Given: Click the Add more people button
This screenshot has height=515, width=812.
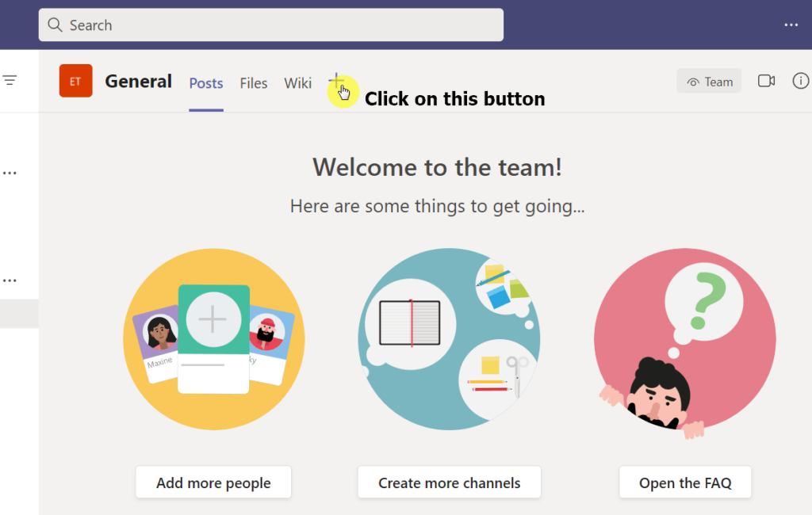Looking at the screenshot, I should coord(213,483).
